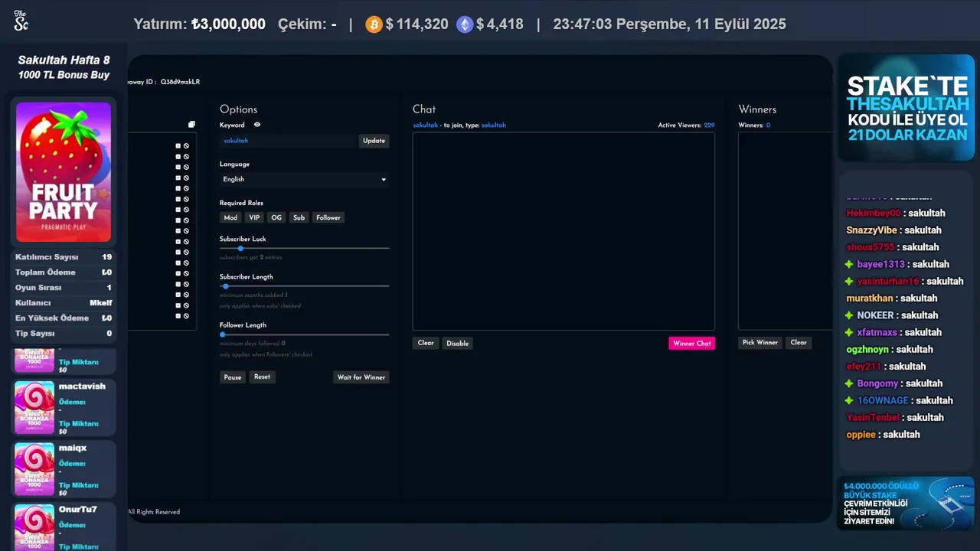Click username oppiee in stream chat
The width and height of the screenshot is (980, 551).
[x=861, y=435]
